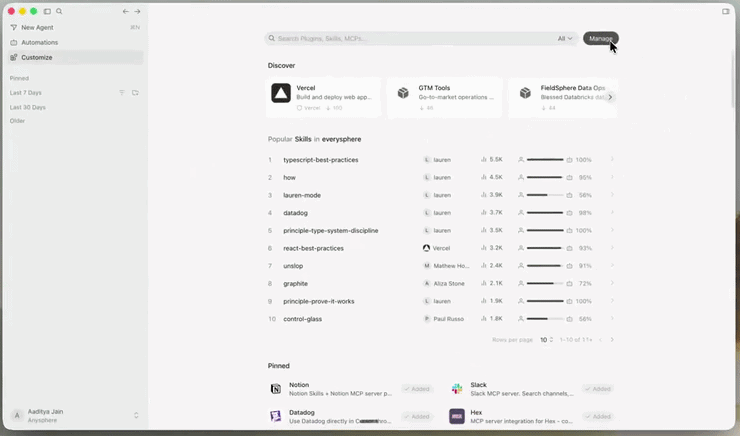740x436 pixels.
Task: Expand Last 30 Days group
Action: point(28,108)
